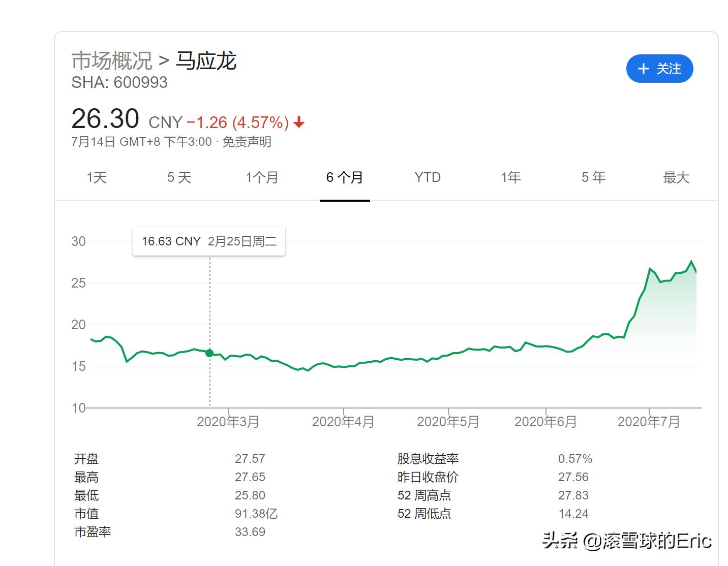728x566 pixels.
Task: Click the 2020年7月 axis label
Action: [649, 422]
